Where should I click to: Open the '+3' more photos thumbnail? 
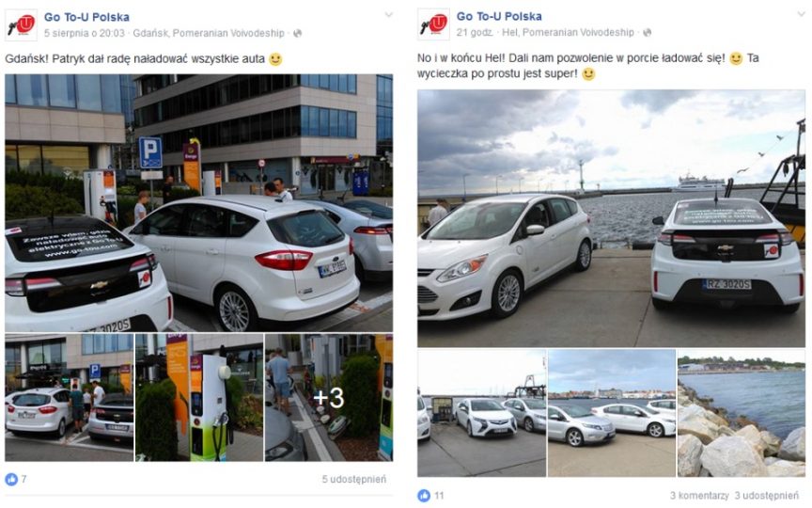329,398
